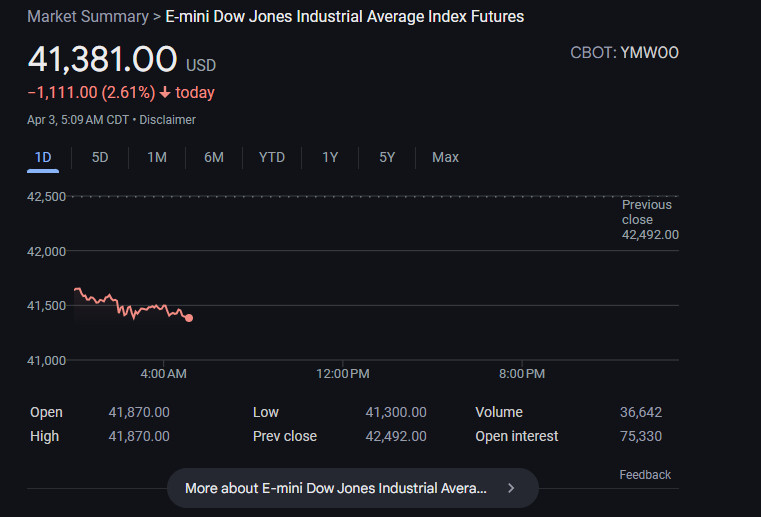Click the 42,000 y-axis label
The width and height of the screenshot is (761, 517).
pos(47,251)
